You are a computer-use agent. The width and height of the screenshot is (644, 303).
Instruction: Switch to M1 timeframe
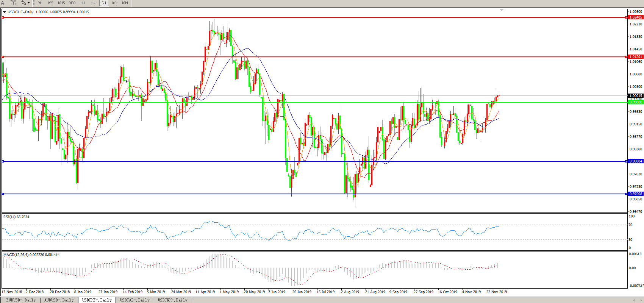[x=40, y=3]
